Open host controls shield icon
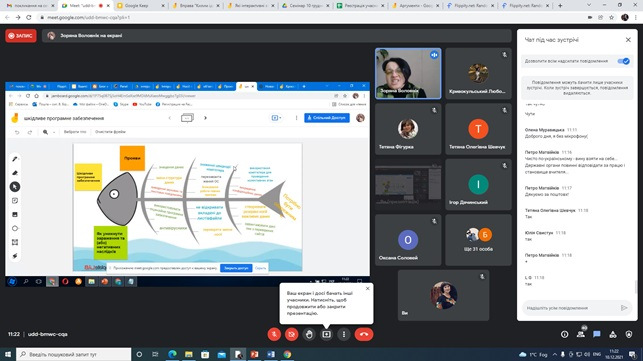This screenshot has width=643, height=361. coord(629,334)
